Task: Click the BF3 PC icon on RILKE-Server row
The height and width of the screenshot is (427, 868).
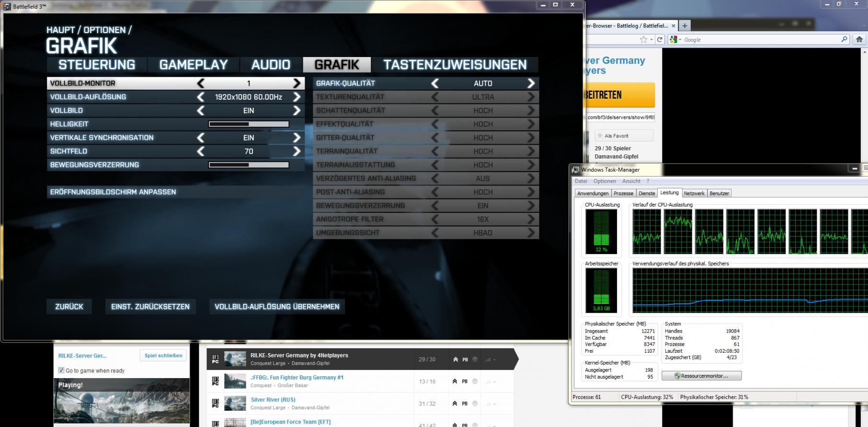Action: (216, 359)
